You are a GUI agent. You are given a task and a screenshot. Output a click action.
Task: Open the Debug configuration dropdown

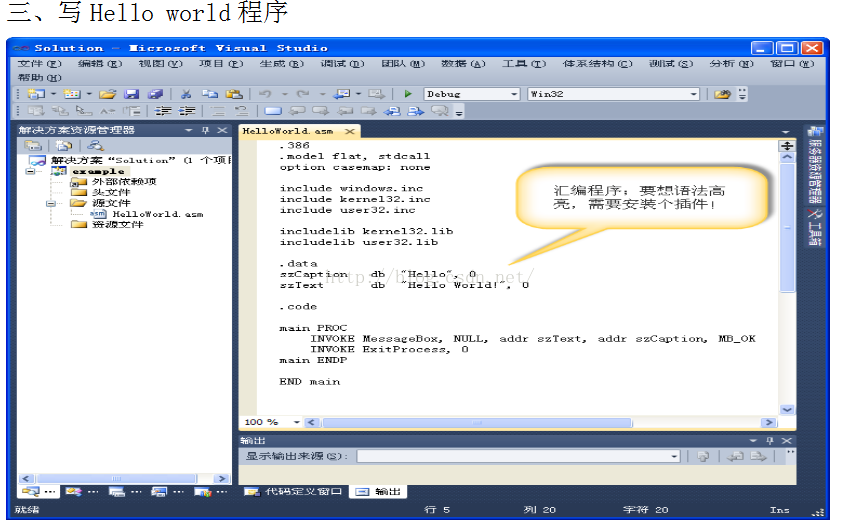click(x=514, y=94)
